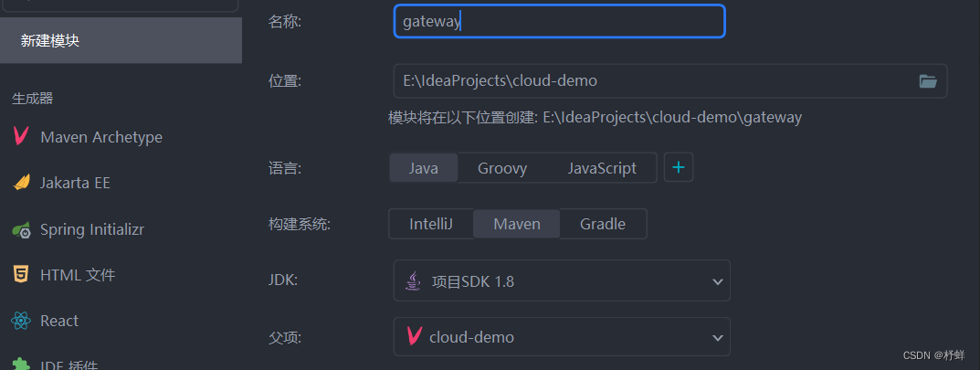Select Gradle as the build system
This screenshot has width=980, height=370.
pos(603,224)
